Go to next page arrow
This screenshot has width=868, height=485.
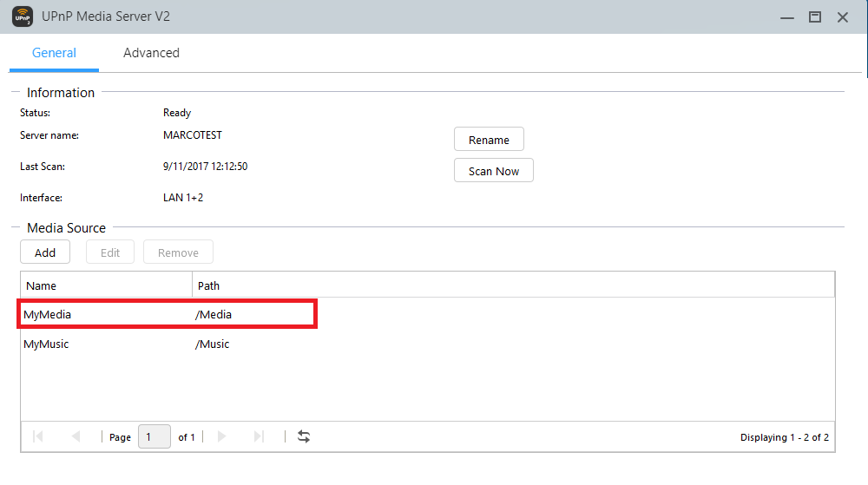click(220, 437)
